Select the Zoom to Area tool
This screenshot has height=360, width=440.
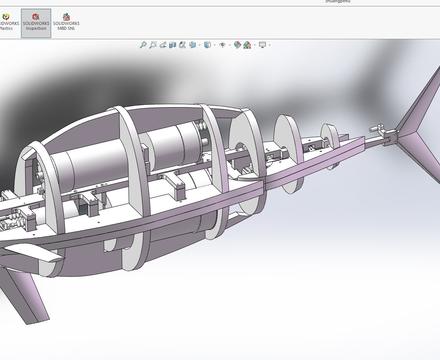click(153, 45)
